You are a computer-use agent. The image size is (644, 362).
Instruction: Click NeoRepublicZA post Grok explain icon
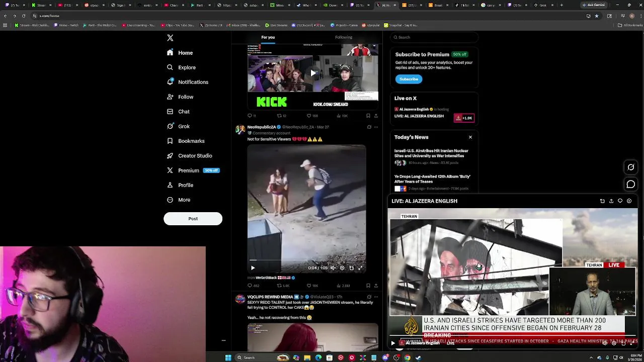tap(369, 127)
